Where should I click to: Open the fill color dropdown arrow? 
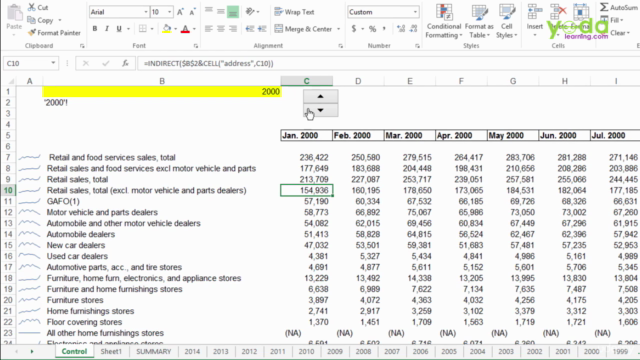[x=176, y=29]
